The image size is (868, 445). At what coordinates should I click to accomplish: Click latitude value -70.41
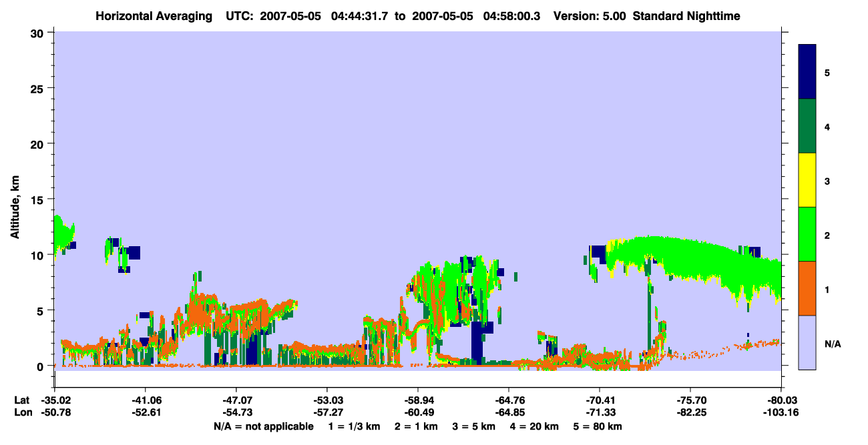point(600,400)
